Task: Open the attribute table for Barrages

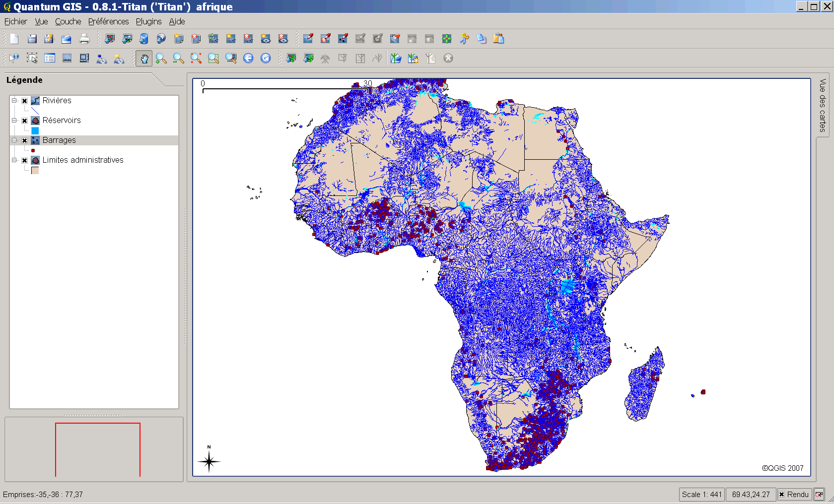Action: point(49,58)
